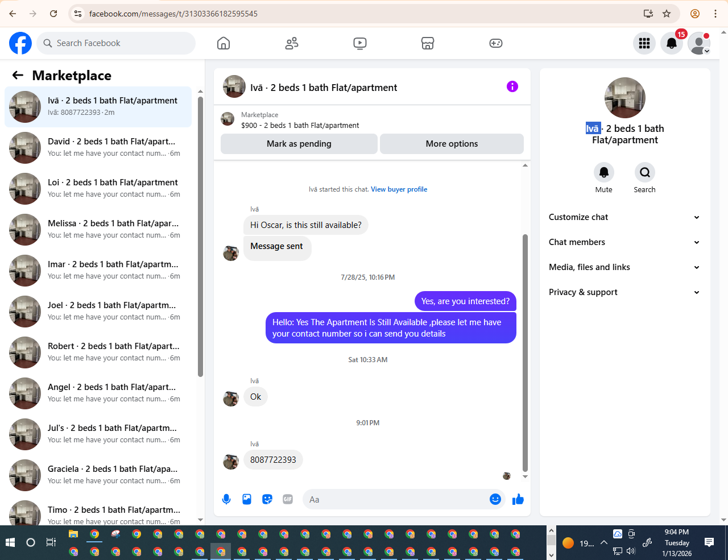Open the Marketplace storefront icon
Image resolution: width=728 pixels, height=560 pixels.
(x=428, y=43)
